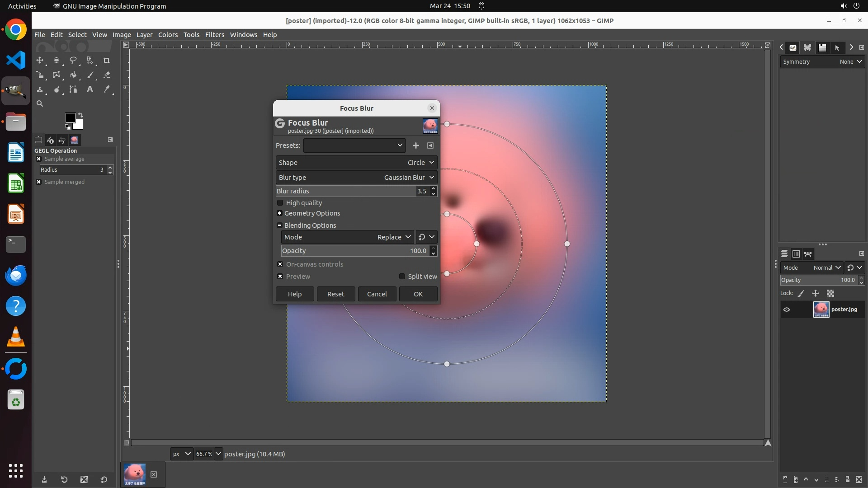Screen dimensions: 868x488
Task: Select the Text tool
Action: (90, 89)
